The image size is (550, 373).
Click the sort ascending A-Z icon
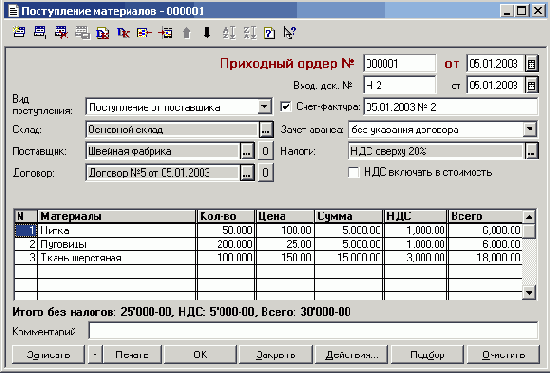[229, 33]
